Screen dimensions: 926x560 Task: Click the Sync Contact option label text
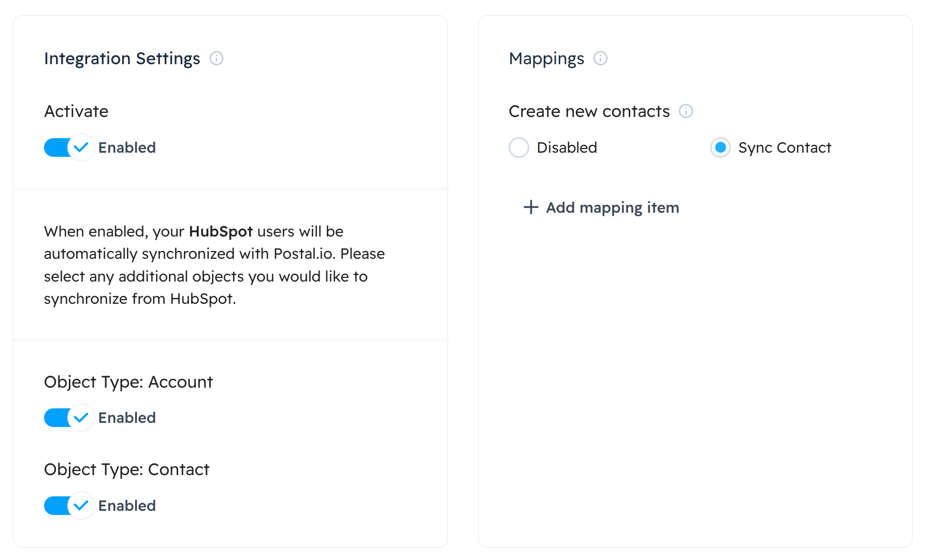point(784,148)
